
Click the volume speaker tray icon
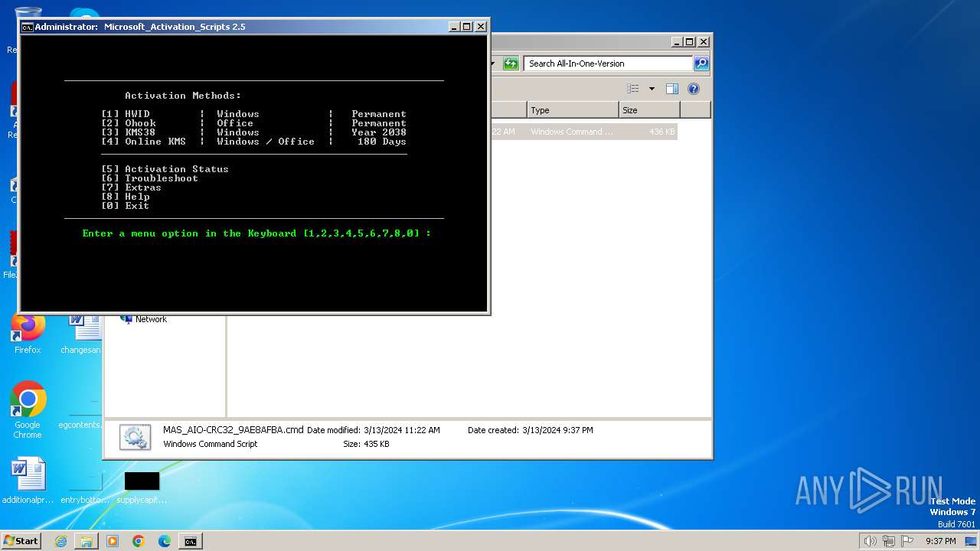click(x=870, y=541)
